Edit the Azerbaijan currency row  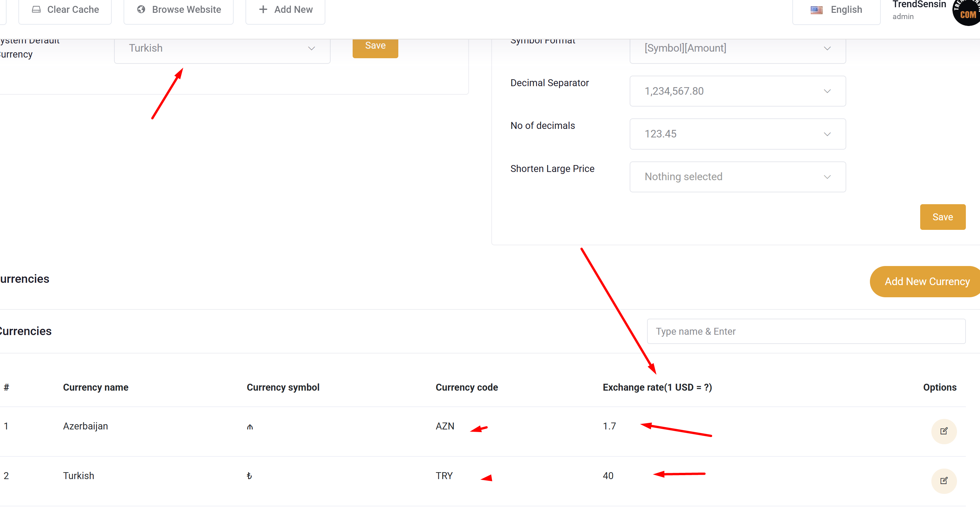tap(944, 431)
